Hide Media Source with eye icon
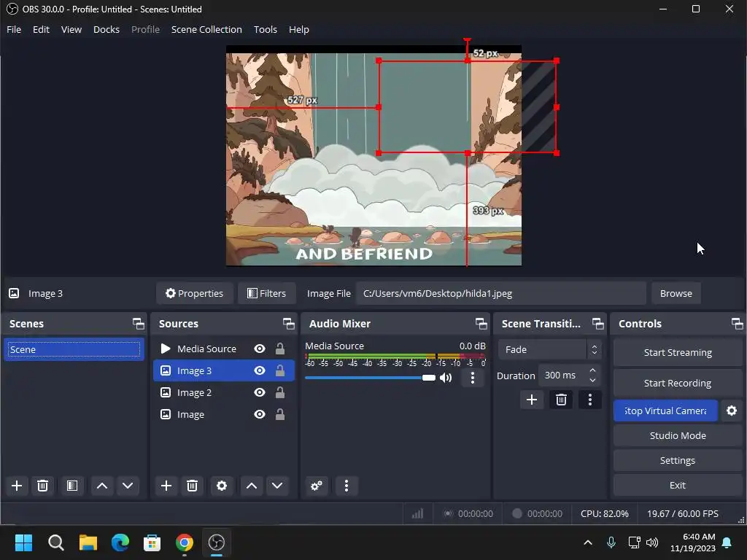This screenshot has width=747, height=560. tap(260, 349)
